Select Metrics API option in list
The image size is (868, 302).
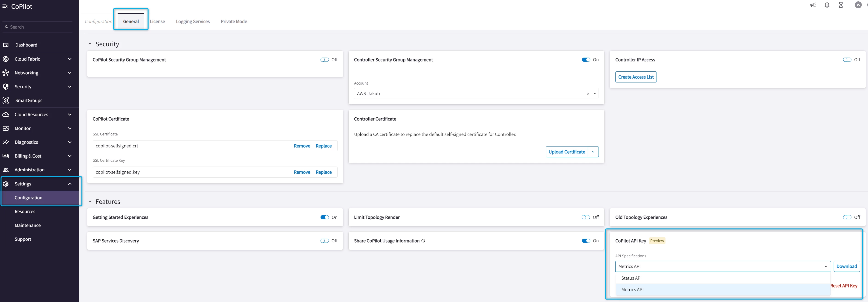723,290
